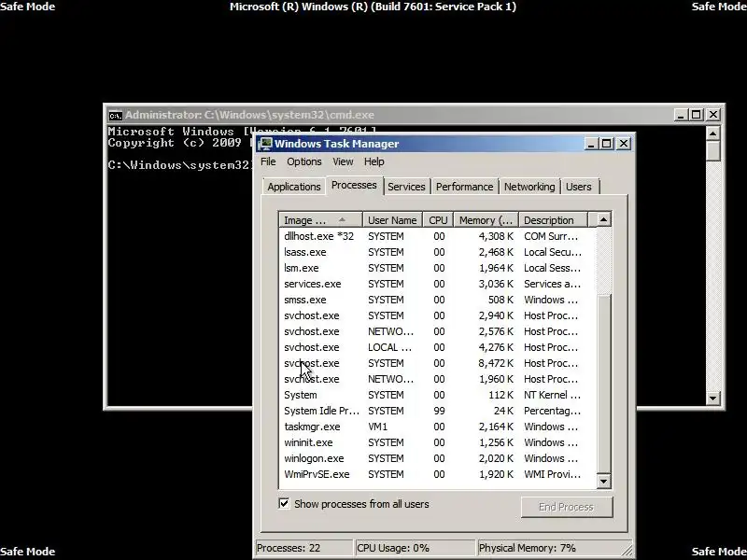Select svchost.exe run by LOCAL user
This screenshot has width=747, height=560.
pyautogui.click(x=437, y=347)
